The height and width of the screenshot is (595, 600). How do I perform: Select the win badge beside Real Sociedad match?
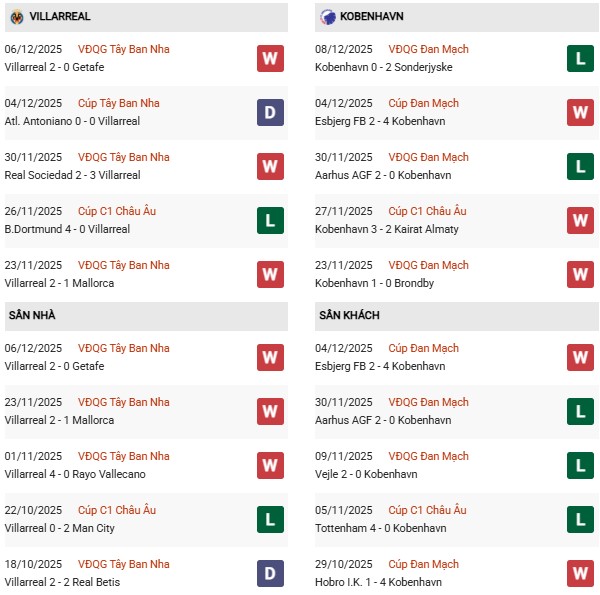click(x=270, y=166)
